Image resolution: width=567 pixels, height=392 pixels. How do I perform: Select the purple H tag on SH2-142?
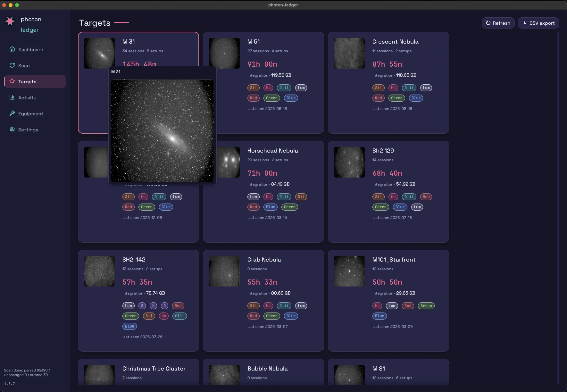click(154, 306)
